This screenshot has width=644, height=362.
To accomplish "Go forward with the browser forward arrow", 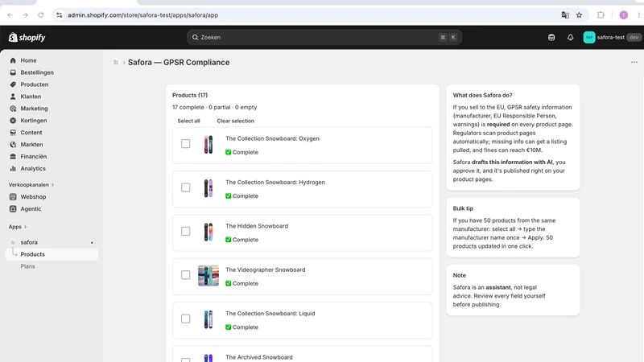I will click(x=26, y=15).
